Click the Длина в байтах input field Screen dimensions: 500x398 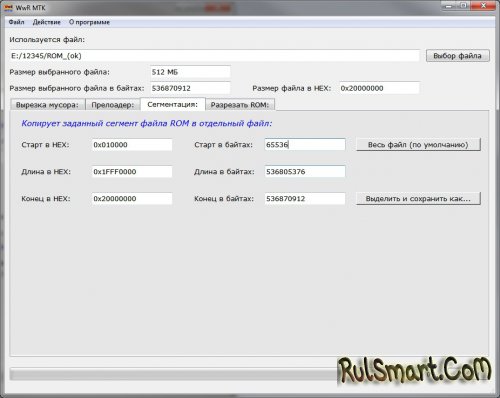coord(305,172)
